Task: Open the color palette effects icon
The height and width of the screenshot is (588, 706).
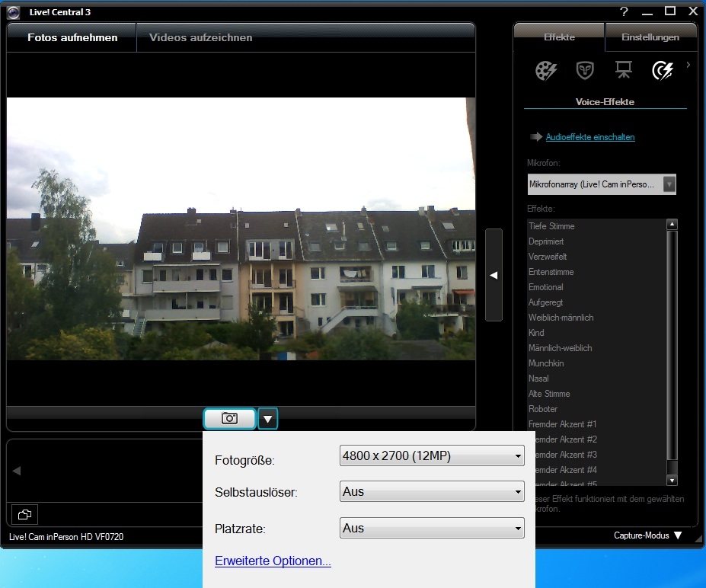Action: pyautogui.click(x=545, y=71)
